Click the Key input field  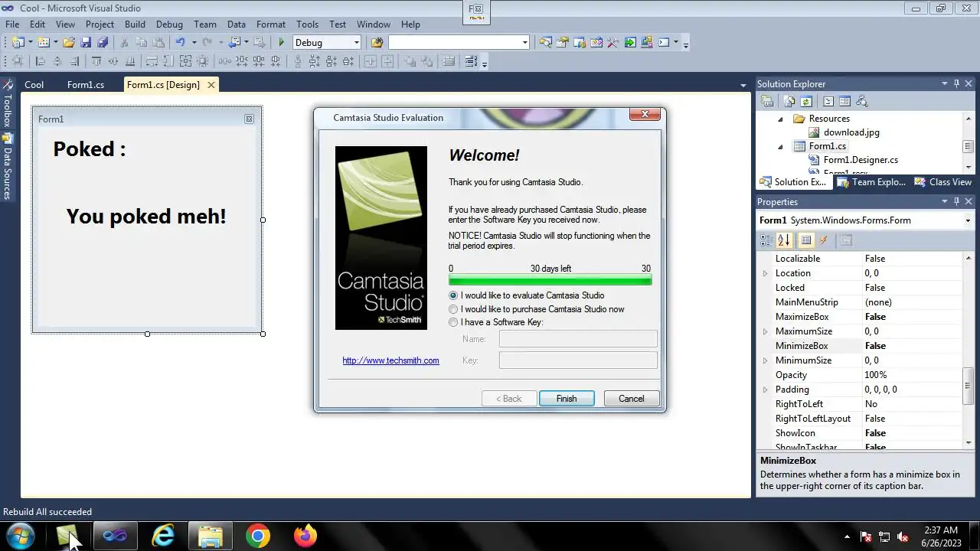click(x=578, y=360)
